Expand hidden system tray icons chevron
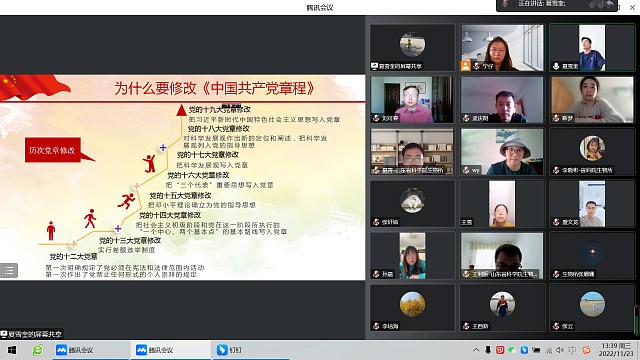The image size is (640, 360). coord(476,350)
